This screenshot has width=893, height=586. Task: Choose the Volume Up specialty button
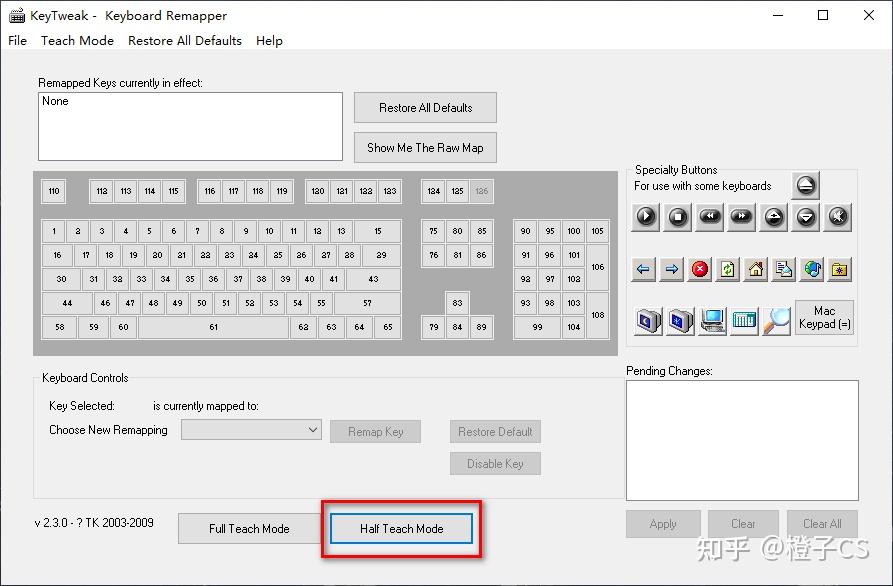pyautogui.click(x=774, y=217)
